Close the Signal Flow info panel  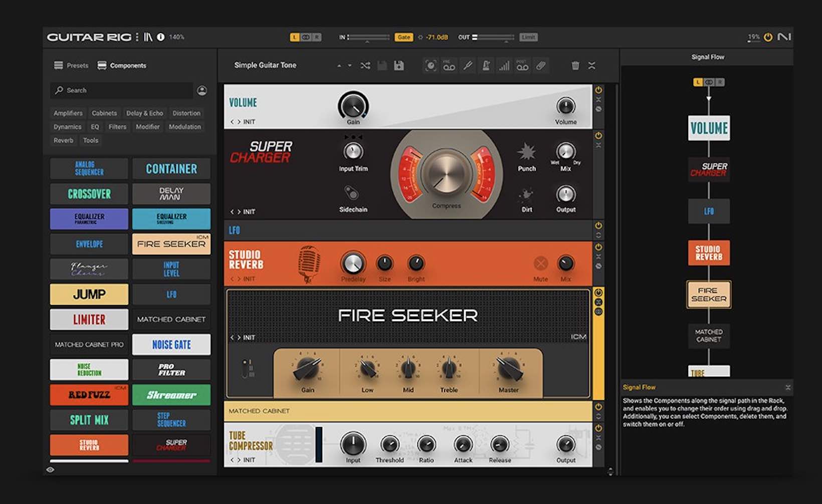point(787,387)
